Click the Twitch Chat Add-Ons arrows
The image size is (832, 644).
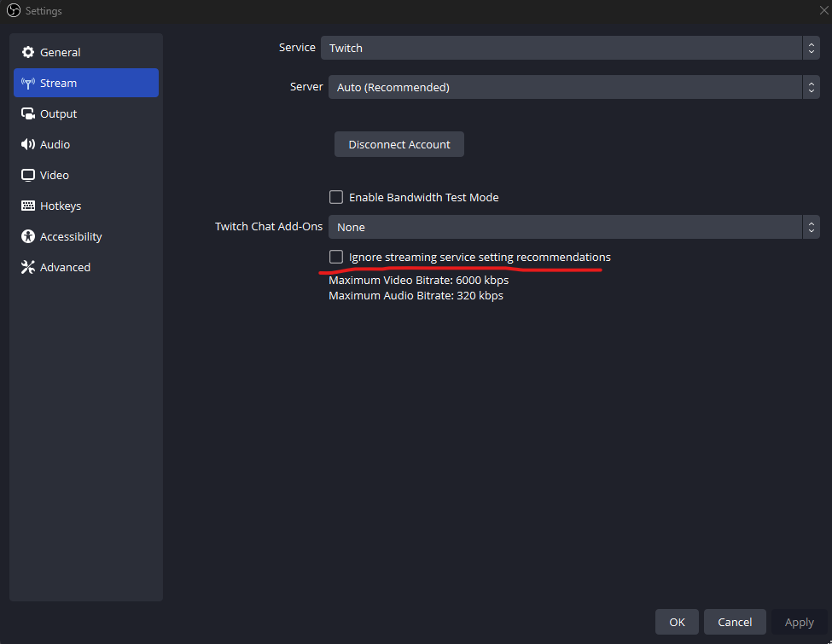(x=811, y=227)
